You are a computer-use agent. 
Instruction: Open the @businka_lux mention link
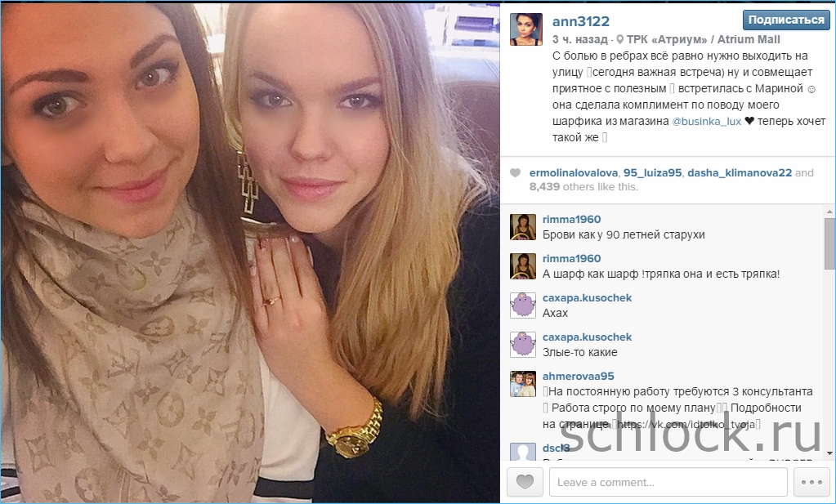coord(706,121)
